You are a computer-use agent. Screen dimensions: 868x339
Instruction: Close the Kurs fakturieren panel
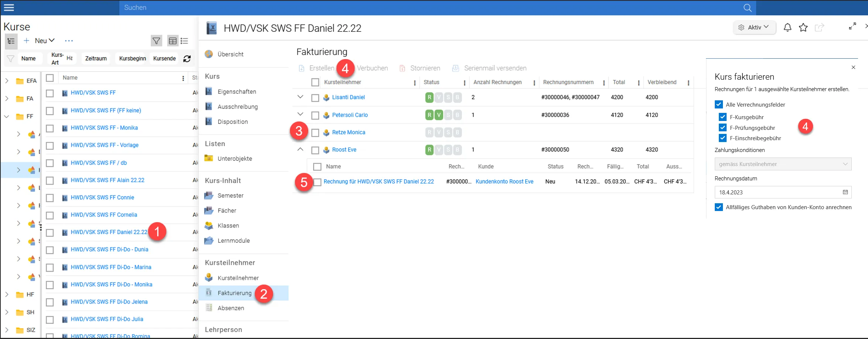coord(853,67)
